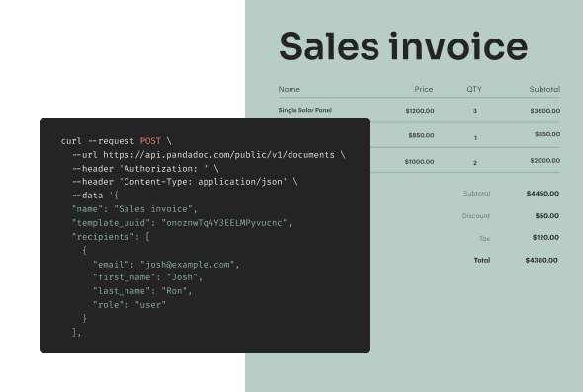
Task: Click the $50.00 discount amount
Action: pos(547,216)
